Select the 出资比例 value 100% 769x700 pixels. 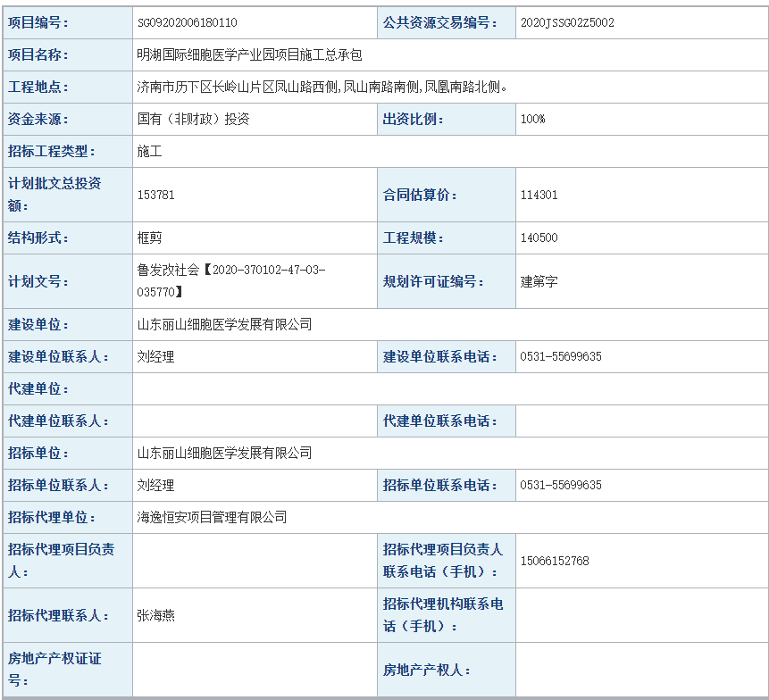click(533, 119)
